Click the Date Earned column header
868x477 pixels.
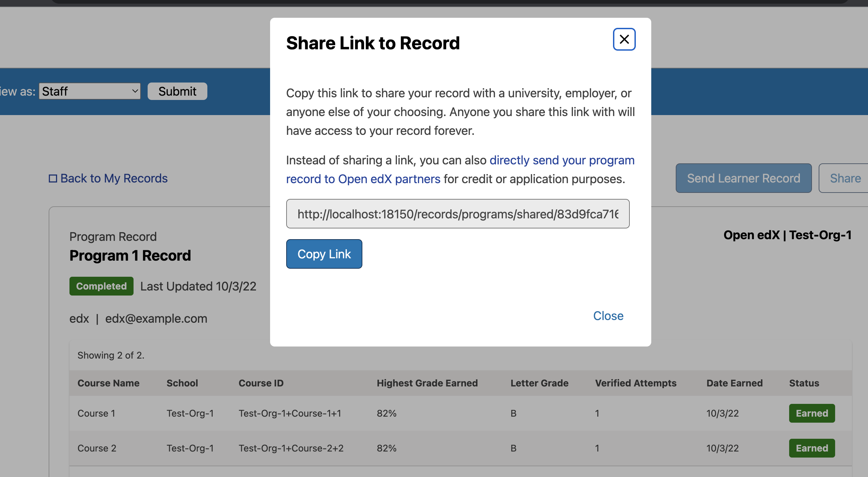click(x=734, y=383)
